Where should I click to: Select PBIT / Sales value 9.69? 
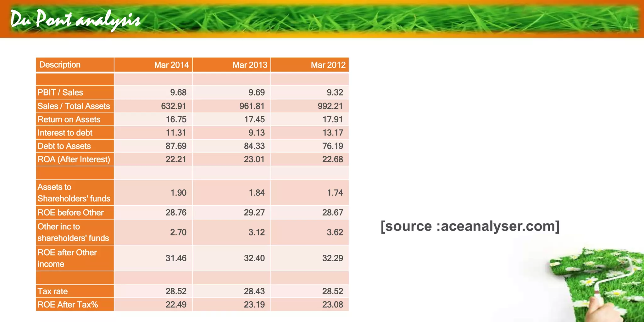click(257, 92)
